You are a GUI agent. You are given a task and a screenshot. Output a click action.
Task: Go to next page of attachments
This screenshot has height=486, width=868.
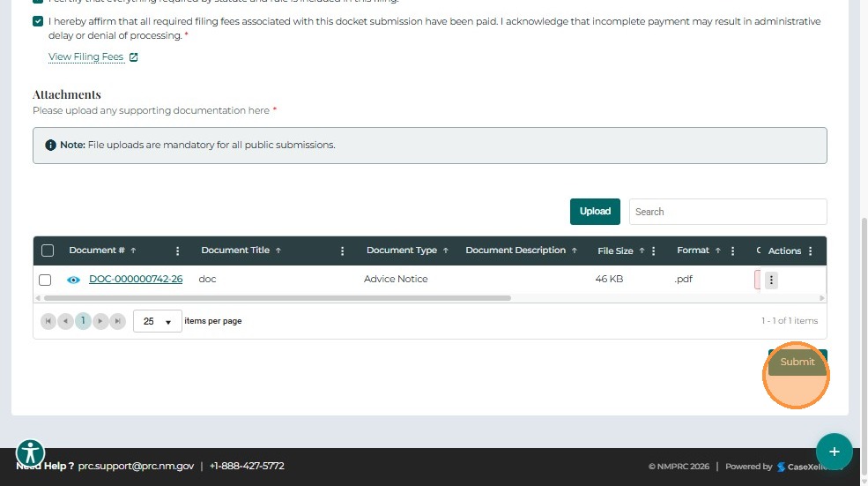[100, 321]
